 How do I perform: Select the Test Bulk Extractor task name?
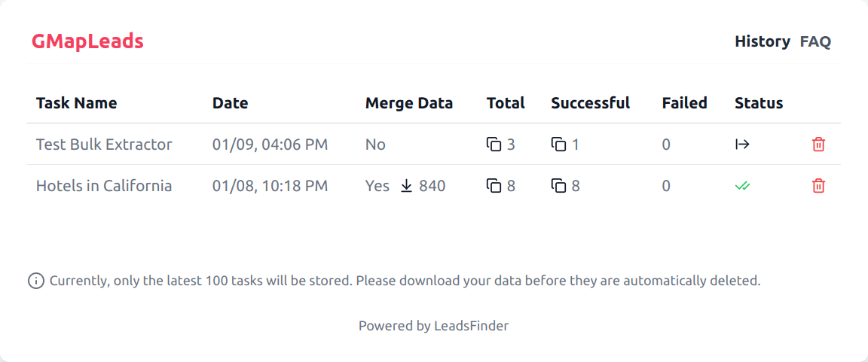pyautogui.click(x=104, y=144)
